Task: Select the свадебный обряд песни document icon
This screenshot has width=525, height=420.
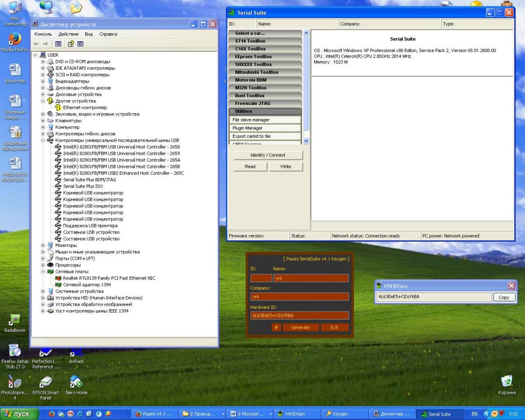Action: [15, 138]
